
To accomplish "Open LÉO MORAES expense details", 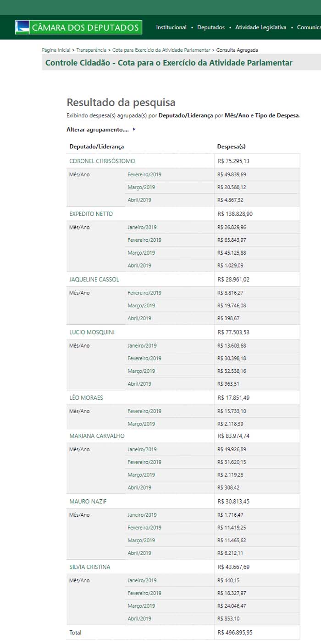I will coord(86,398).
